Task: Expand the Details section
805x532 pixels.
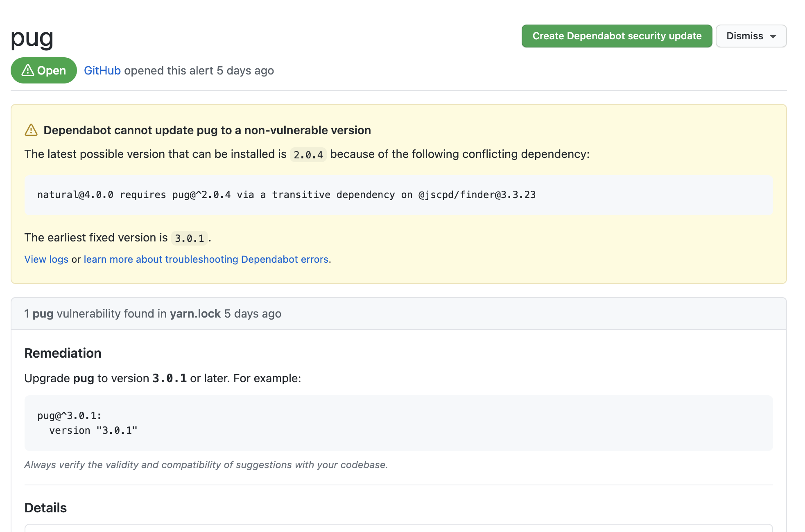Action: point(45,507)
